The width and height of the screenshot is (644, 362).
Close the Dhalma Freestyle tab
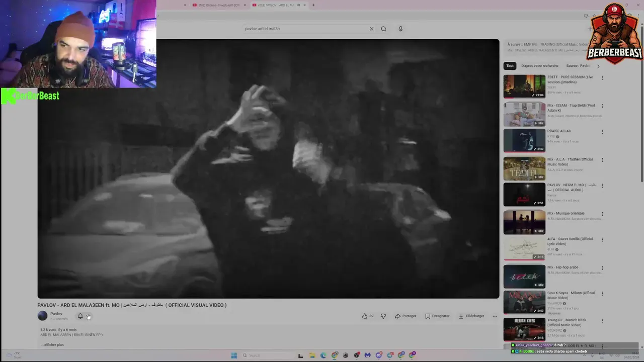click(x=245, y=5)
